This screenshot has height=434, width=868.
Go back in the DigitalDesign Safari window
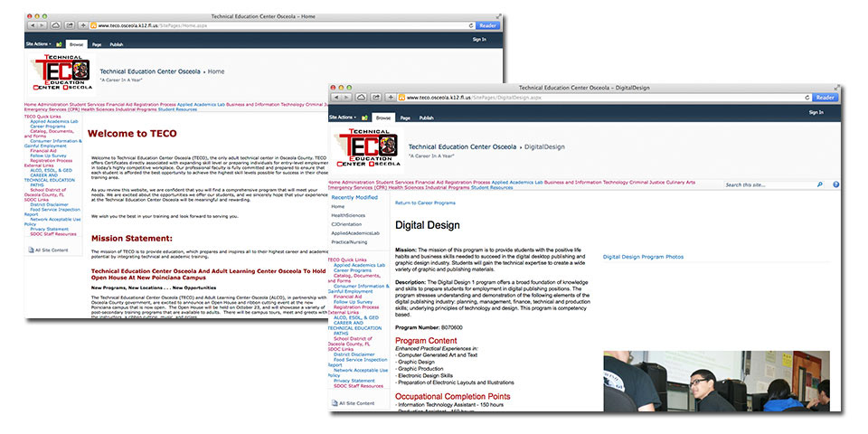click(336, 98)
